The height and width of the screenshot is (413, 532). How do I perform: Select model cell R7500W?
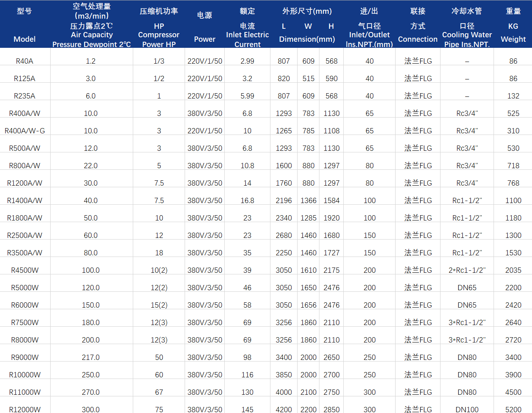[24, 323]
